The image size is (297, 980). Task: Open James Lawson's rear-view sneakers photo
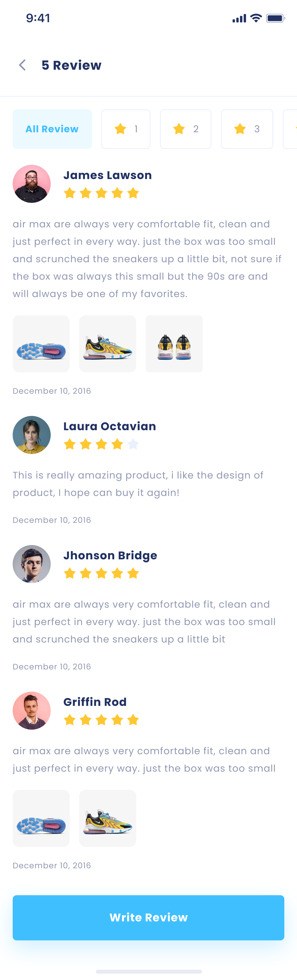pos(174,343)
